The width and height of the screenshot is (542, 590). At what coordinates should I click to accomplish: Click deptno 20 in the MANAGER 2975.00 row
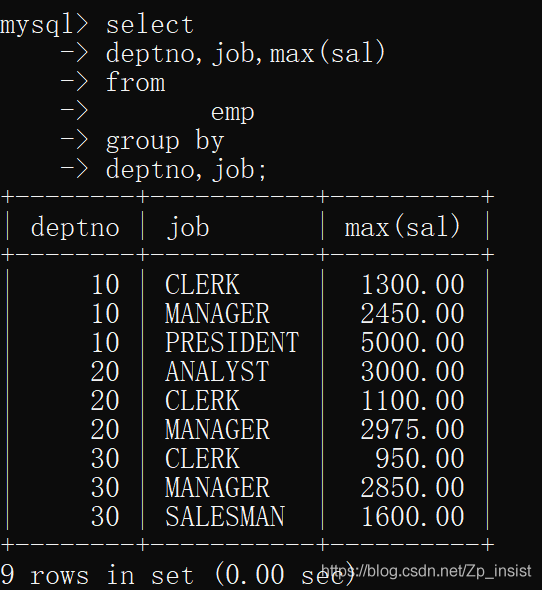pyautogui.click(x=105, y=429)
